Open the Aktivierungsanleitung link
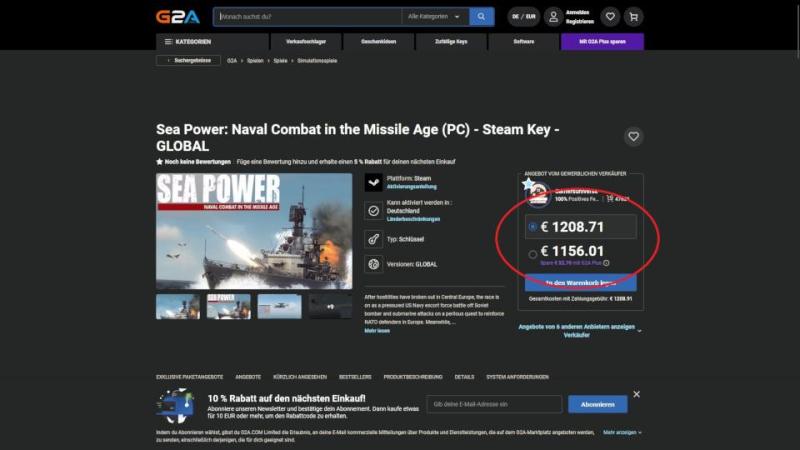Screen dimensions: 800x450 (x=411, y=187)
